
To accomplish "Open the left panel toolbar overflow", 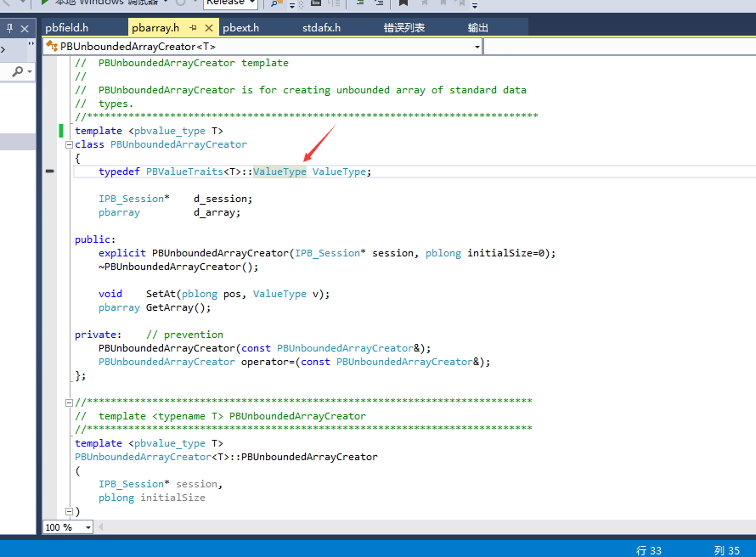I will click(x=31, y=44).
